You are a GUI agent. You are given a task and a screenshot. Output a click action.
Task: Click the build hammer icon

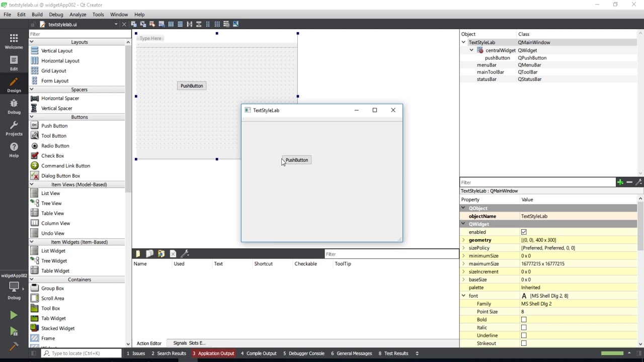(x=14, y=346)
